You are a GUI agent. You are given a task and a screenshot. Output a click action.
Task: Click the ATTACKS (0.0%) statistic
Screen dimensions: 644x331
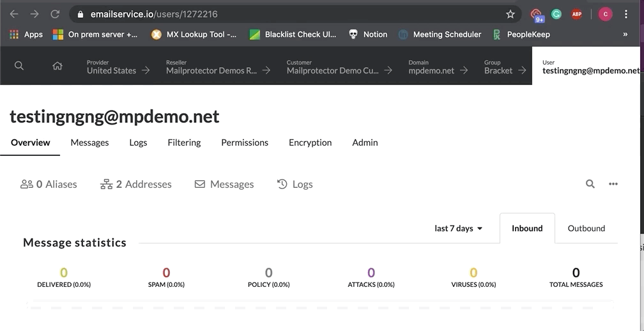point(371,277)
